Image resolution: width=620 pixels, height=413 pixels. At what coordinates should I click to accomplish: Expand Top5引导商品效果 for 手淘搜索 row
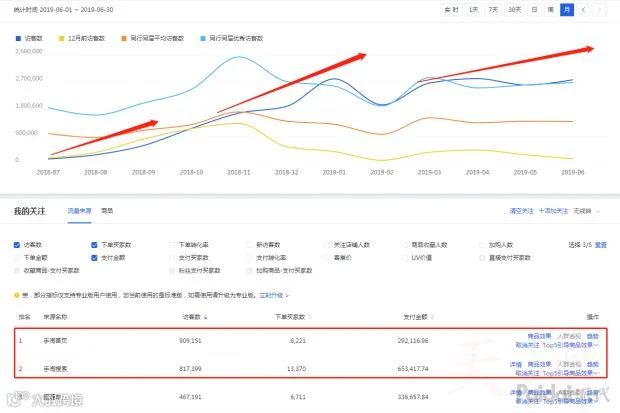pyautogui.click(x=570, y=373)
